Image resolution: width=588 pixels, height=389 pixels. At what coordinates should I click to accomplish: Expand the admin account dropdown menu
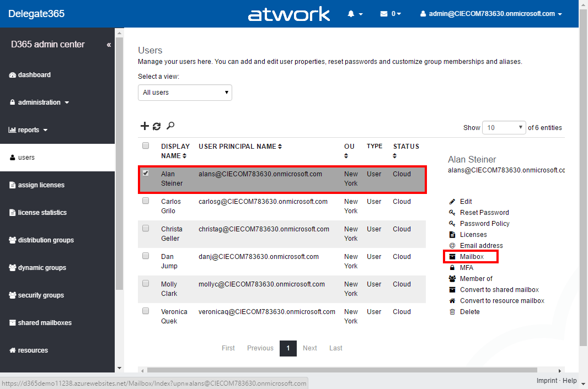coord(491,14)
